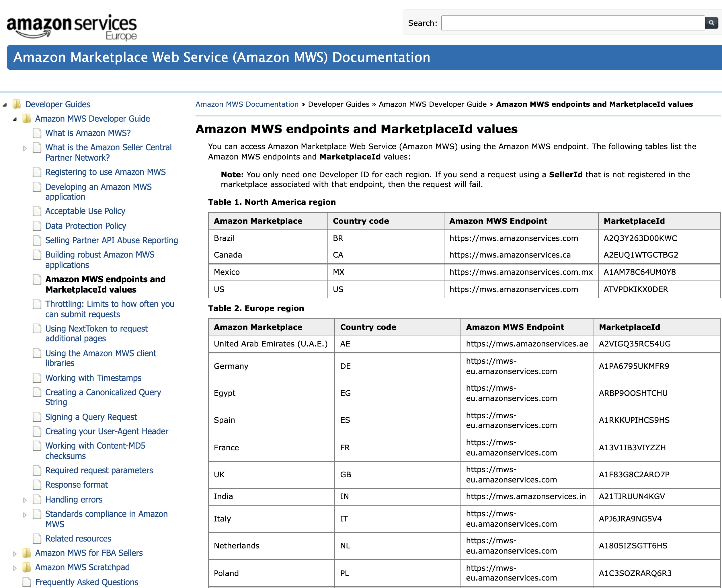Click India endpoint https://mws.amazonservices.in
Screen dimensions: 722x588
pyautogui.click(x=526, y=496)
